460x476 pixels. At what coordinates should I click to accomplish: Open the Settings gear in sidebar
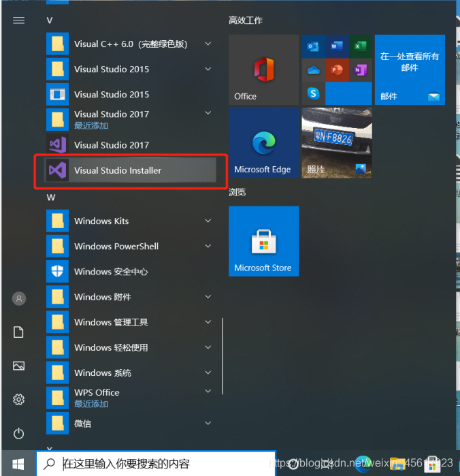point(18,400)
